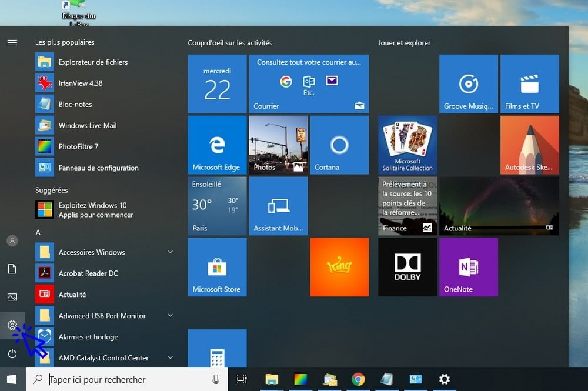Click the Windows Start button
This screenshot has height=391, width=588.
pyautogui.click(x=12, y=379)
